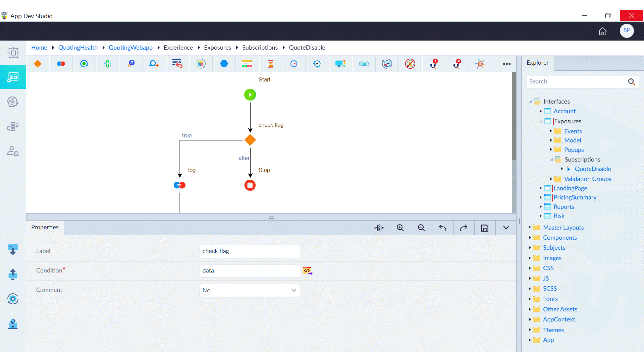
Task: Click the Zoom Out magnifier icon
Action: pyautogui.click(x=421, y=228)
